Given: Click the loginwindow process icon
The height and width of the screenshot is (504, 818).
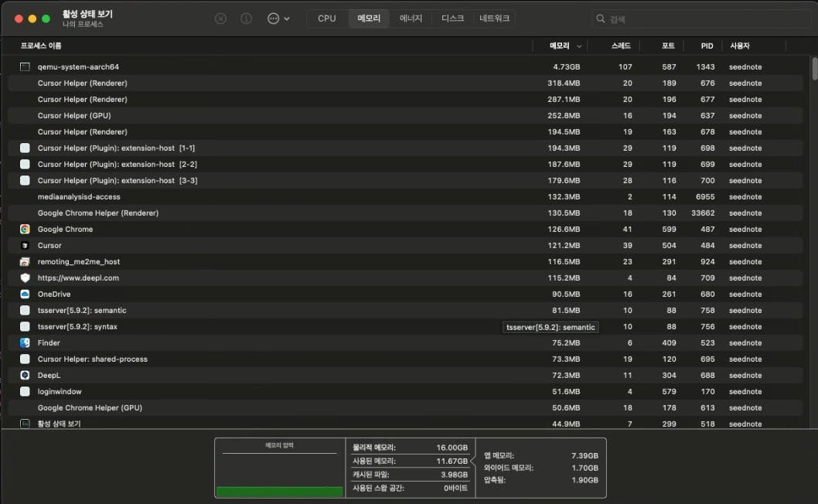Looking at the screenshot, I should point(25,391).
